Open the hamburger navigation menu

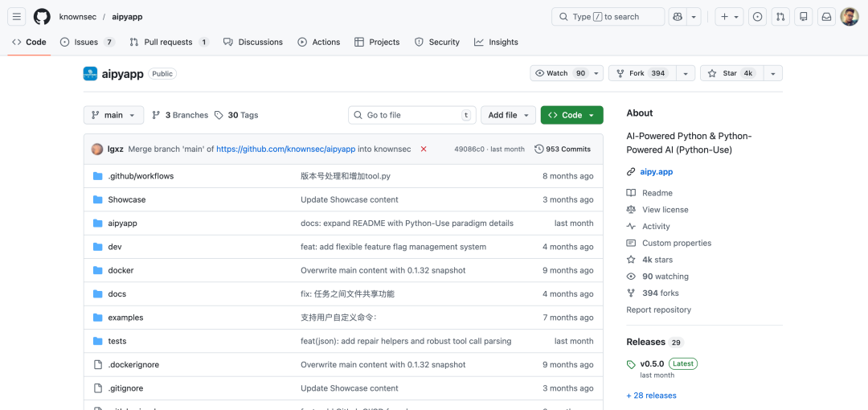(17, 17)
